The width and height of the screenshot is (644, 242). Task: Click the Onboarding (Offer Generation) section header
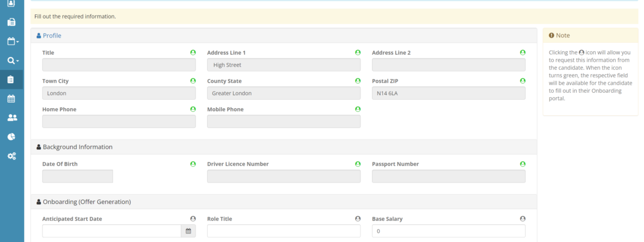86,202
